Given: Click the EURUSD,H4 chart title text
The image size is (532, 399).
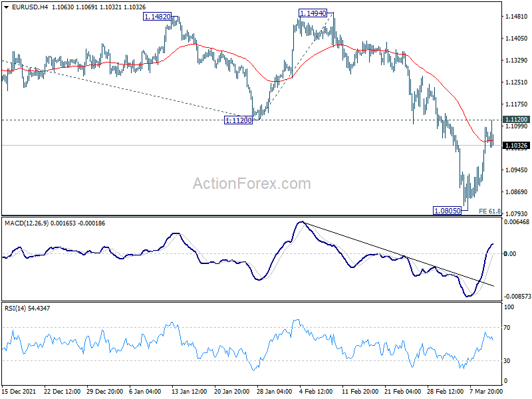Looking at the screenshot, I should tap(30, 7).
